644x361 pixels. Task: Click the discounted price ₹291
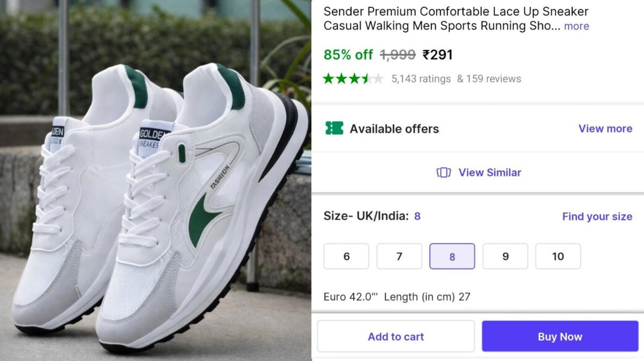coord(438,54)
